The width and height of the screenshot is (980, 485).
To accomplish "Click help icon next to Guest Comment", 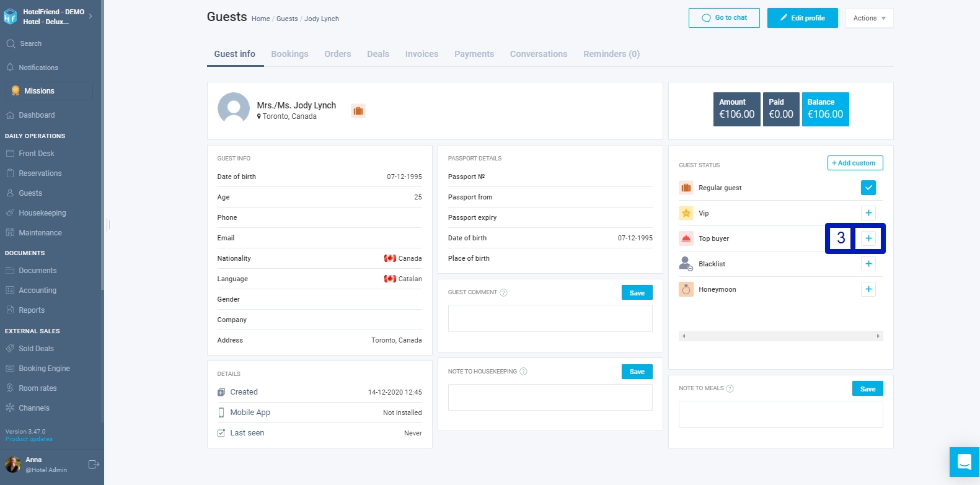I will [503, 292].
